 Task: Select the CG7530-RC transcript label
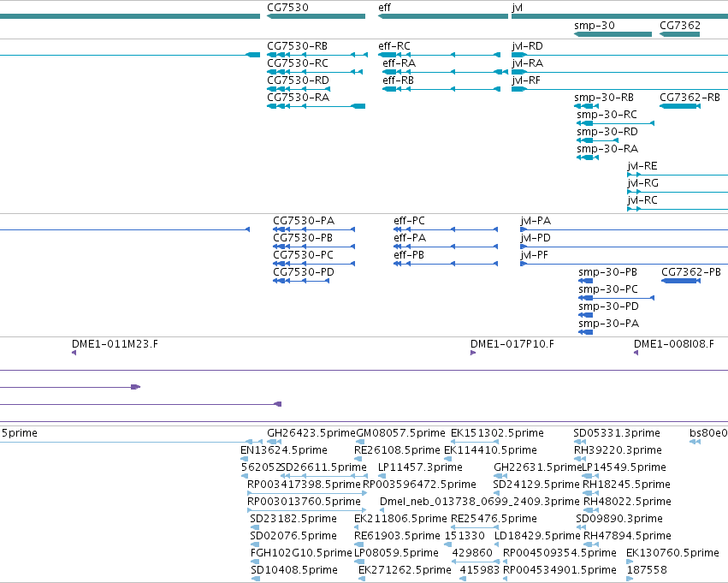pos(298,63)
